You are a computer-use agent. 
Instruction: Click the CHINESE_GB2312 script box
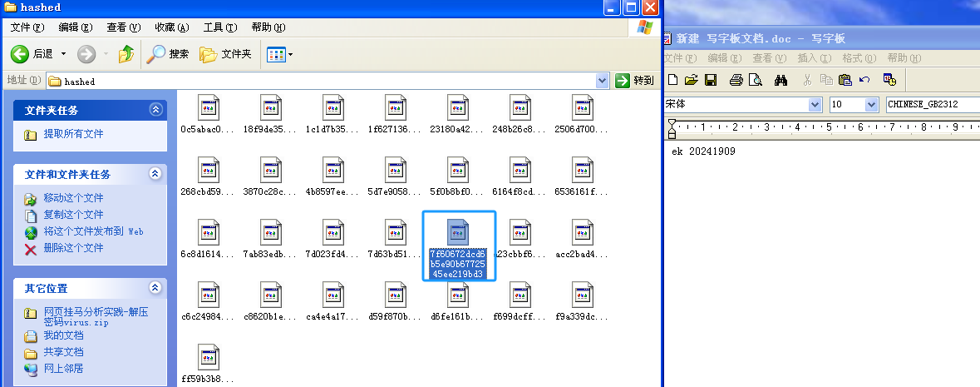coord(933,105)
